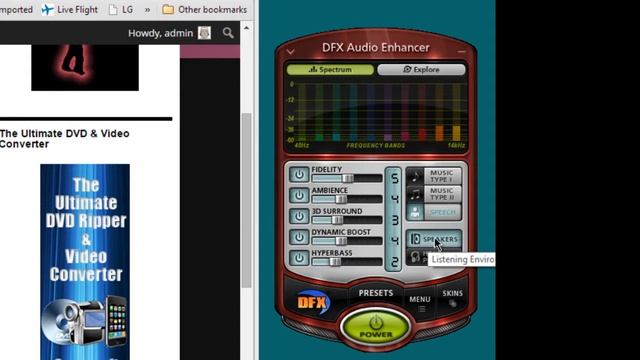Open the Presets menu

376,293
